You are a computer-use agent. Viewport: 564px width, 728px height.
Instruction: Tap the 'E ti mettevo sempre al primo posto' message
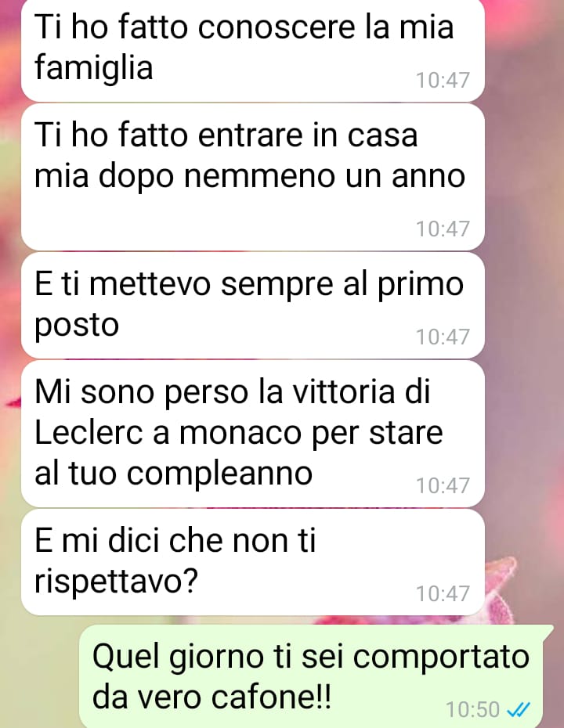253,305
